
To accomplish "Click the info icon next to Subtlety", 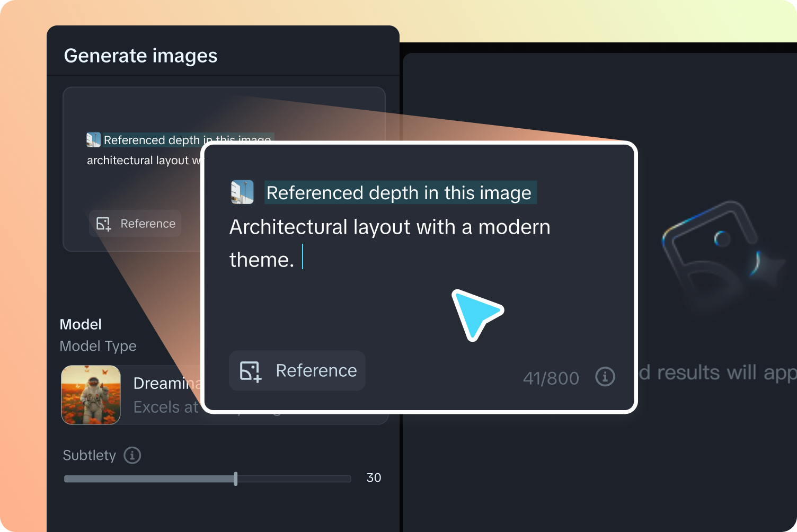I will point(132,455).
